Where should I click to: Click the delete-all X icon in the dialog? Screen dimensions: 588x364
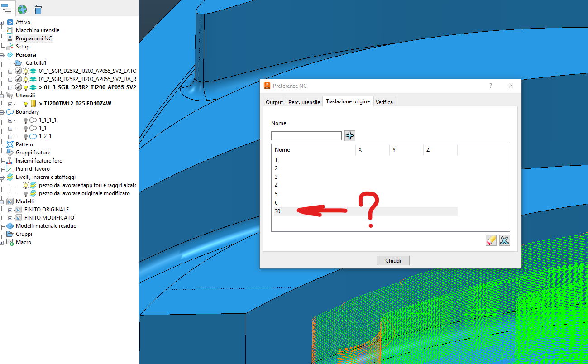click(x=505, y=240)
